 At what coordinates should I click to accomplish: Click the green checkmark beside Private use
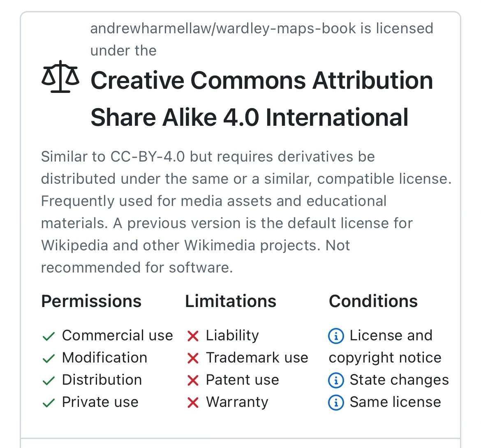pos(49,403)
